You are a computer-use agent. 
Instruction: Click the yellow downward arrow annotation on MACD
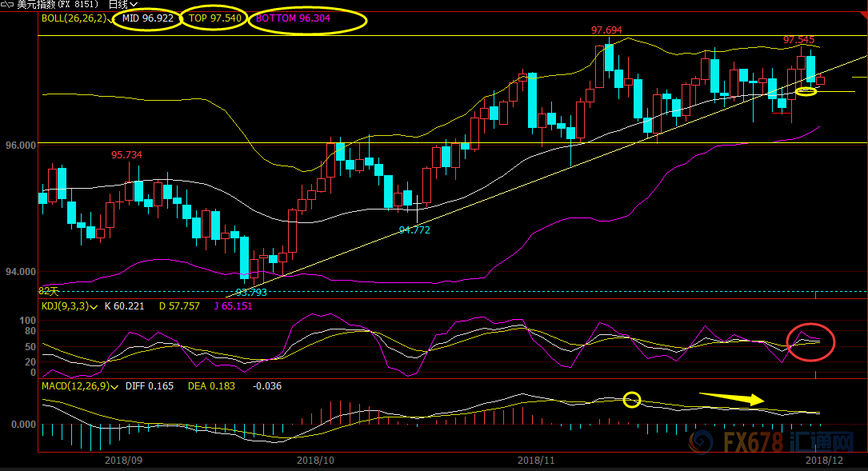coord(731,397)
